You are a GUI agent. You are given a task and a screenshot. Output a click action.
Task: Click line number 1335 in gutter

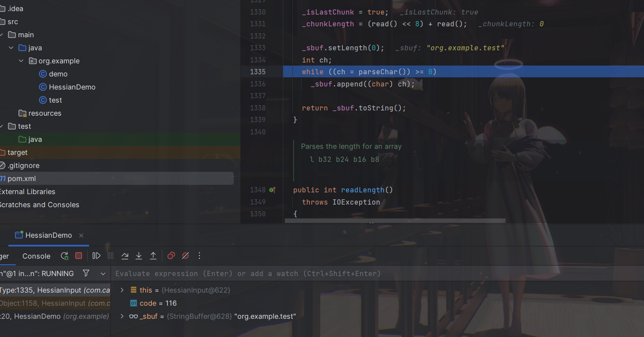(258, 72)
